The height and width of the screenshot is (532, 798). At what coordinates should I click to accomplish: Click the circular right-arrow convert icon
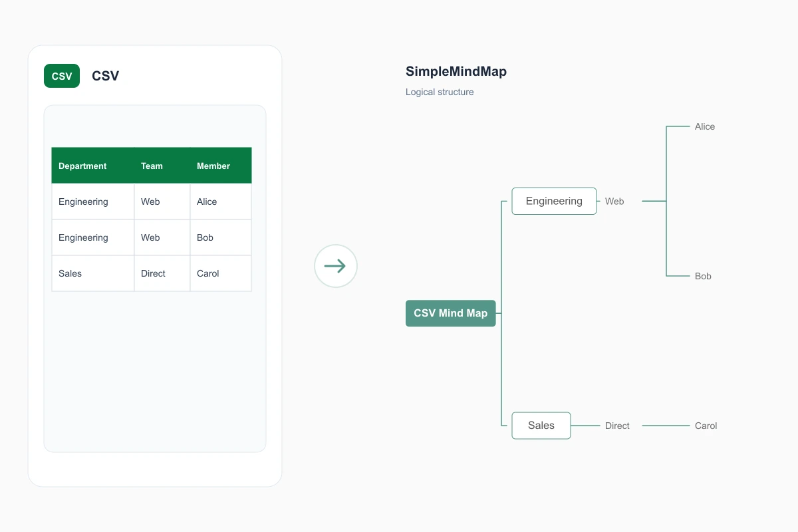(336, 266)
